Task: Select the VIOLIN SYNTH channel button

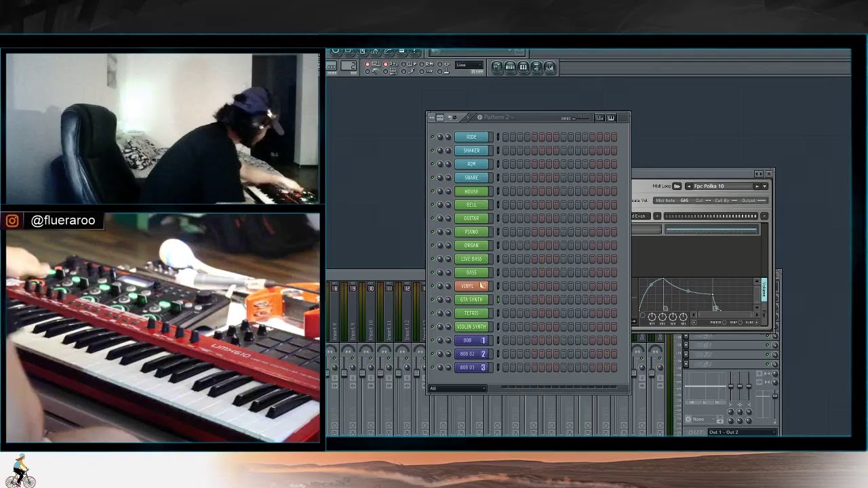Action: pyautogui.click(x=471, y=327)
